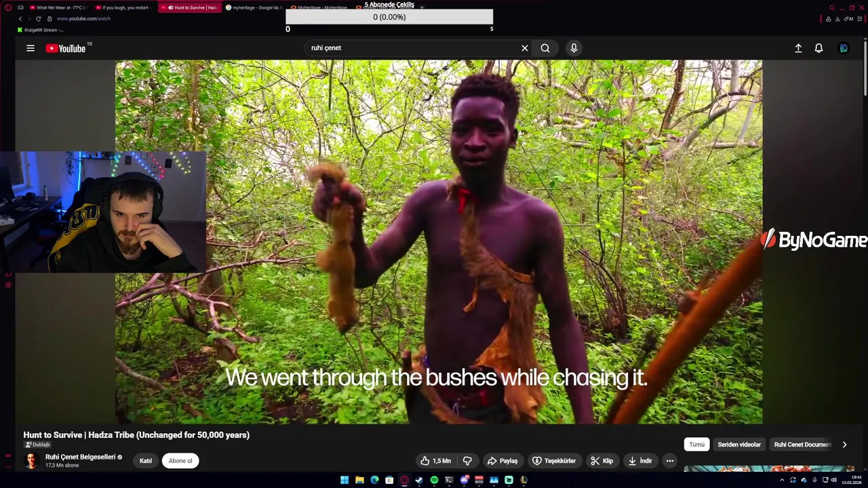The width and height of the screenshot is (868, 488).
Task: Open the upload/create video icon
Action: coord(798,48)
